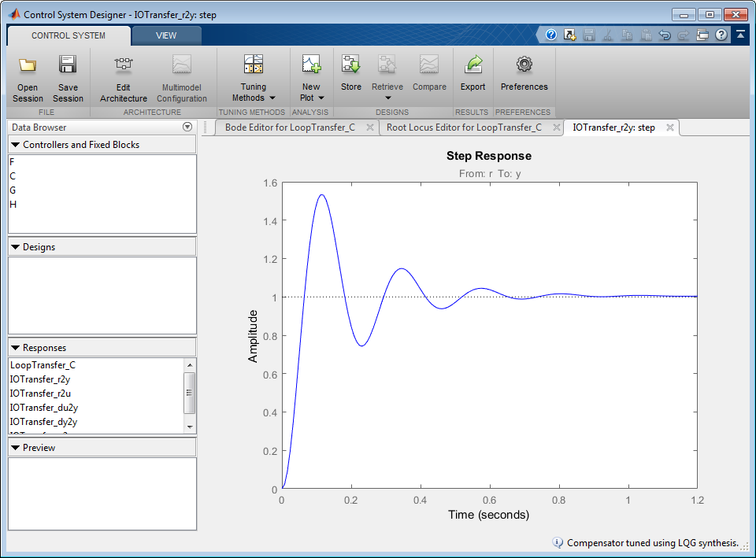756x558 pixels.
Task: Click the document tab drag handle
Action: point(206,127)
